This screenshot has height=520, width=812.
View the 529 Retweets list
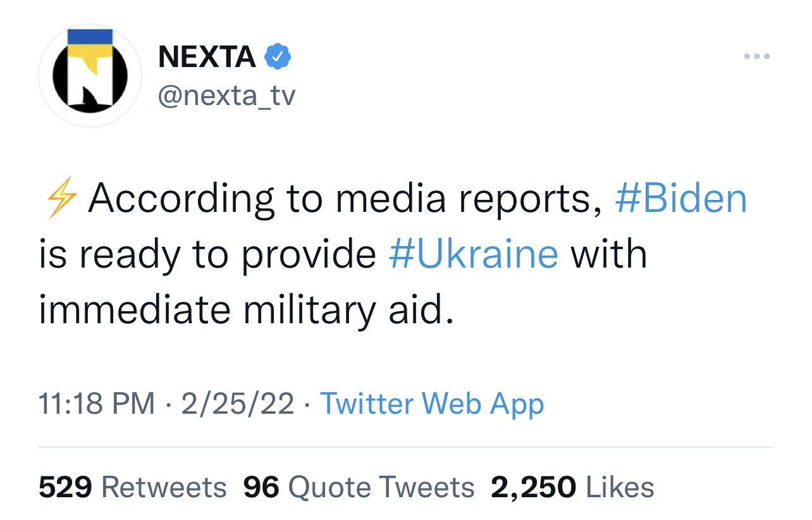[x=132, y=487]
